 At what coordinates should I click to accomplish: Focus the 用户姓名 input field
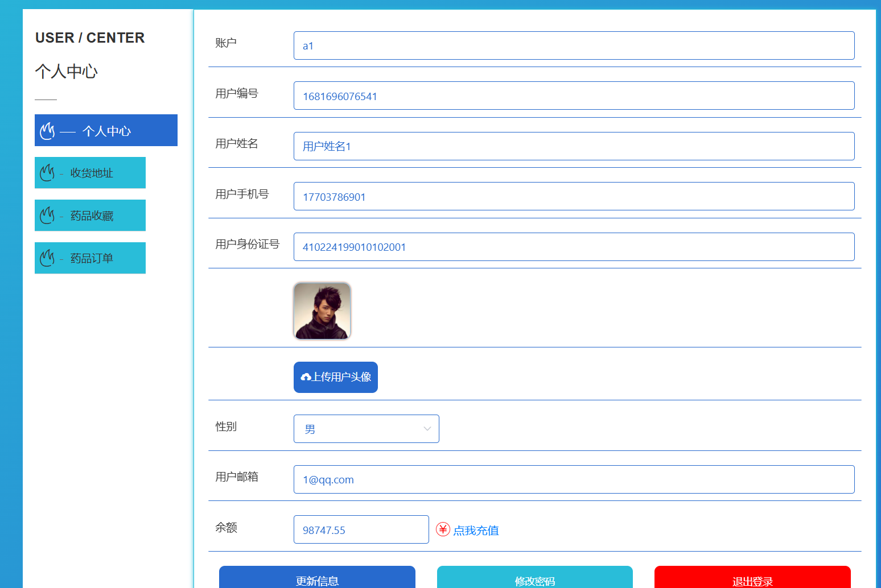point(574,146)
